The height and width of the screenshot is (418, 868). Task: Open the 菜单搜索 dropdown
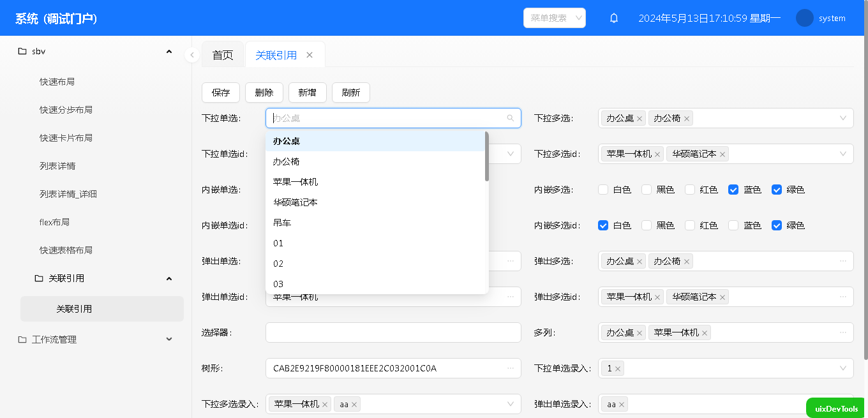554,18
